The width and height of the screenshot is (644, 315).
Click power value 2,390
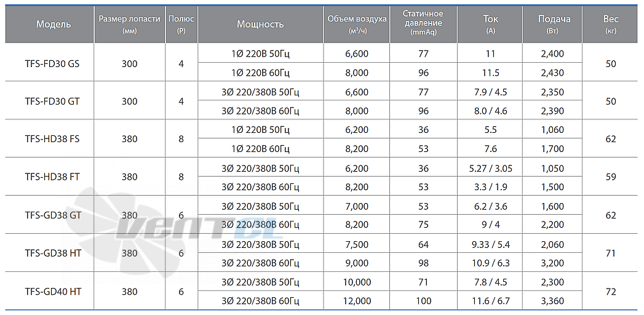(x=553, y=111)
